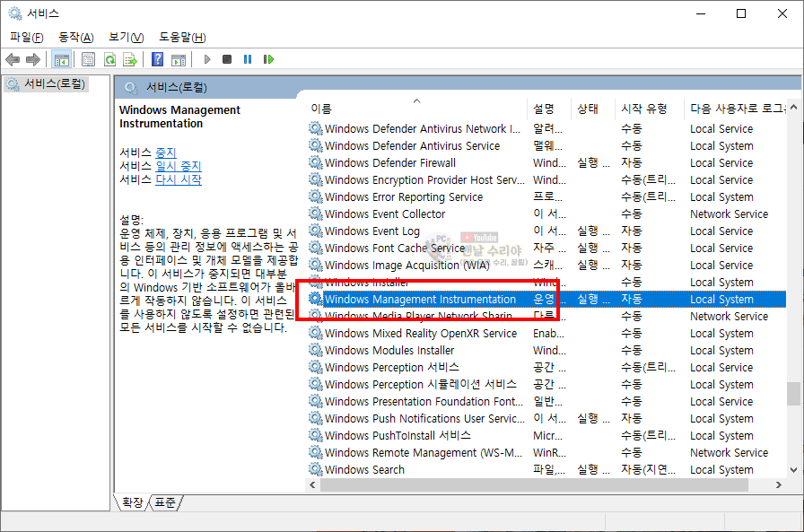The image size is (804, 532).
Task: Switch to the 표준 tab
Action: coord(165,502)
